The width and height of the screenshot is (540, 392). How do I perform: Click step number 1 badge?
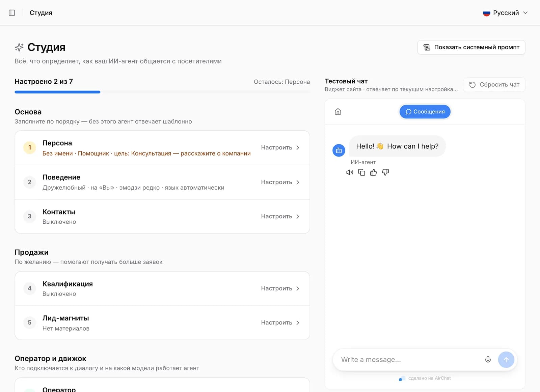pyautogui.click(x=30, y=147)
